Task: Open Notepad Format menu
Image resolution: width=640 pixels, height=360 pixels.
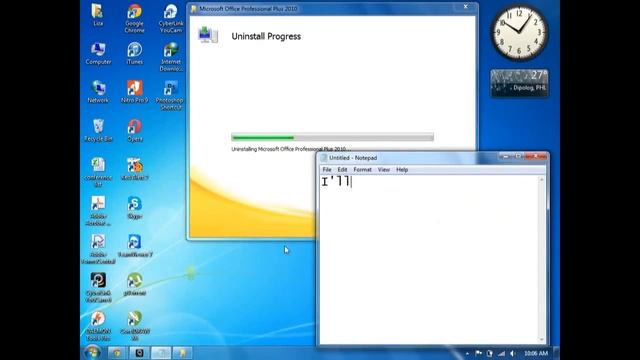Action: click(x=362, y=169)
